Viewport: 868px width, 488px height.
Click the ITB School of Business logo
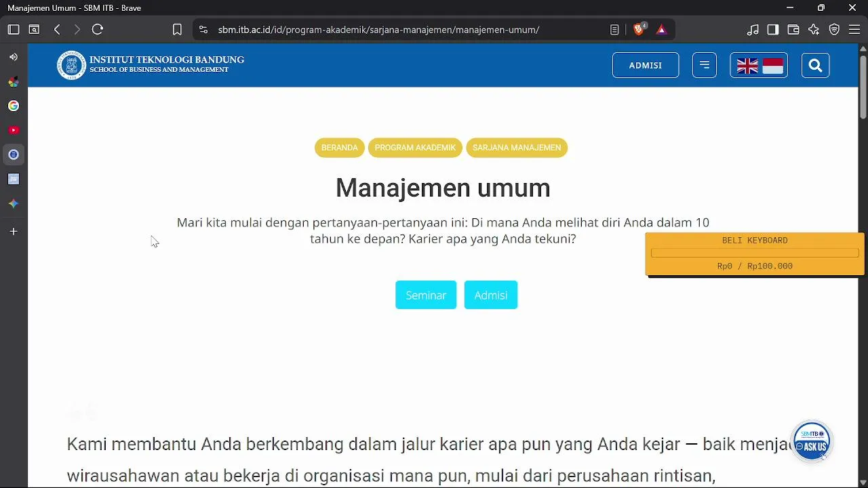pos(151,65)
